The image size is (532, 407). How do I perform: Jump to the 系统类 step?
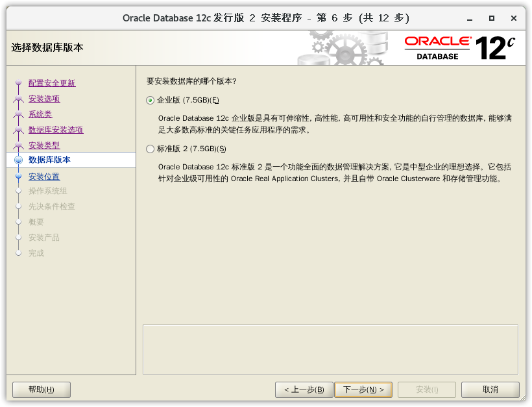40,114
